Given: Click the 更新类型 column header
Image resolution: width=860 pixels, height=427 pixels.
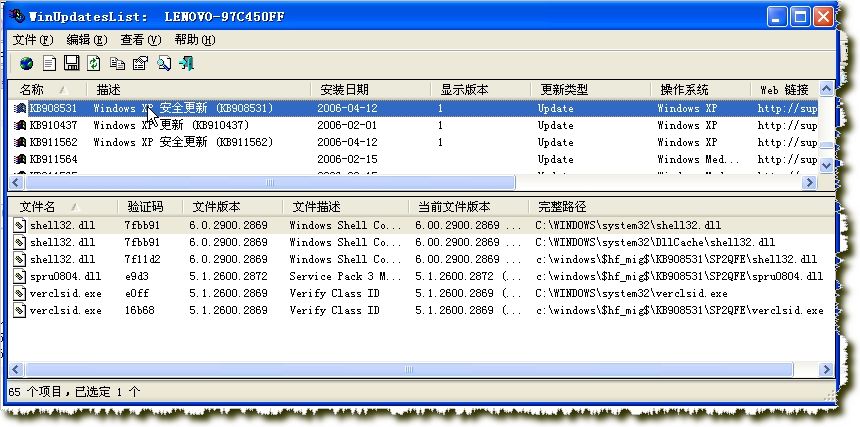Looking at the screenshot, I should (591, 89).
